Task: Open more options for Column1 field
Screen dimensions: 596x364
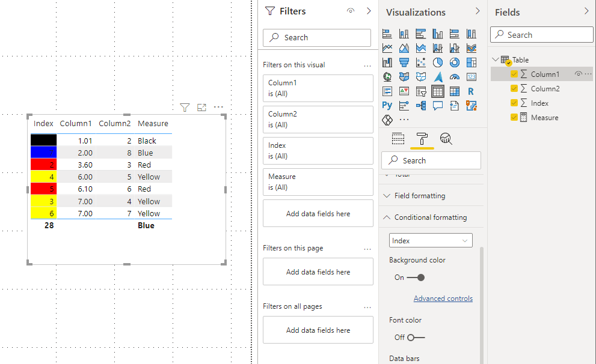Action: pos(588,74)
